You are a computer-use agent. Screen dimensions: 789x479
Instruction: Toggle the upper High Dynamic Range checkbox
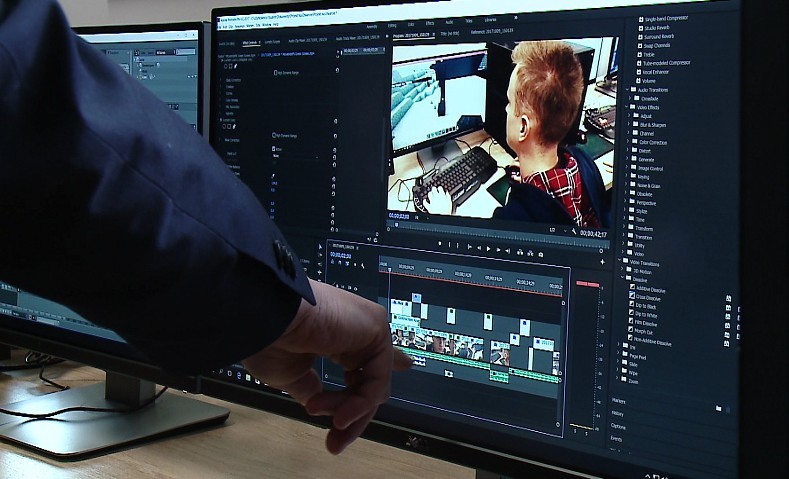275,73
